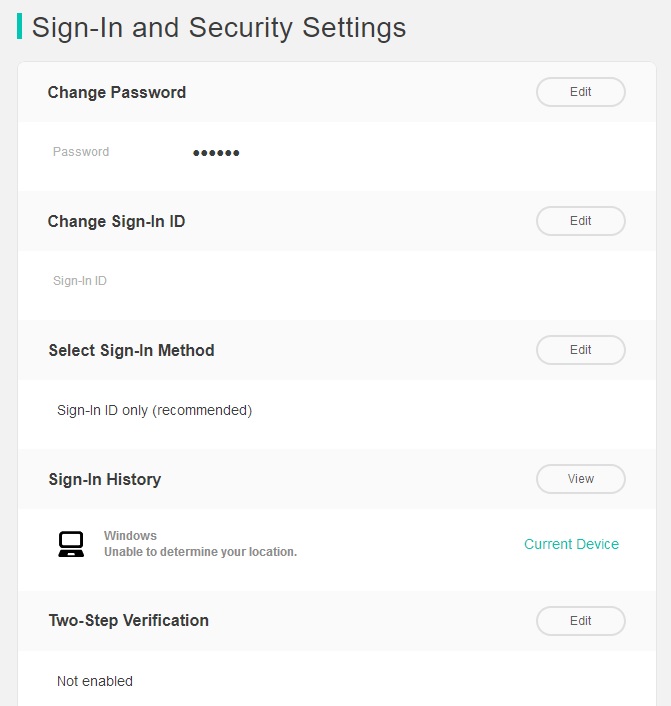Viewport: 671px width, 706px height.
Task: Select the masked password dots
Action: 216,153
